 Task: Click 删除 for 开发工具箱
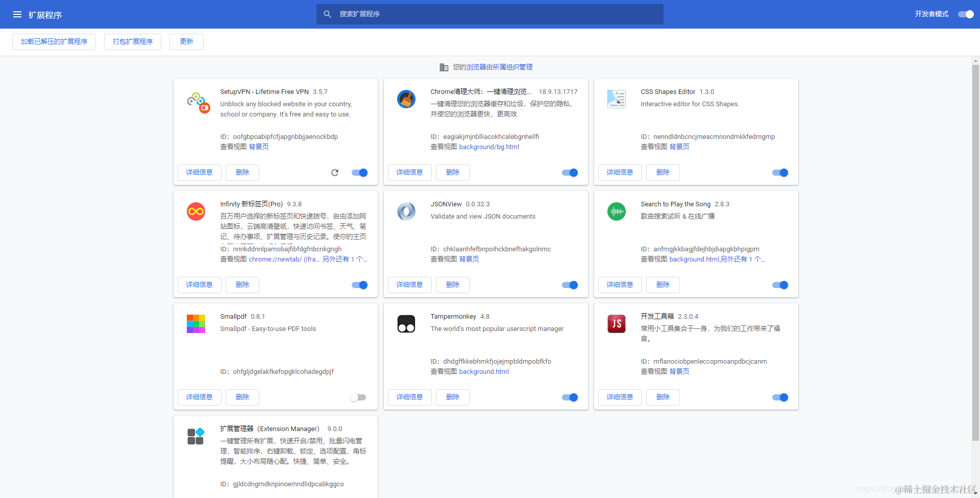click(663, 397)
